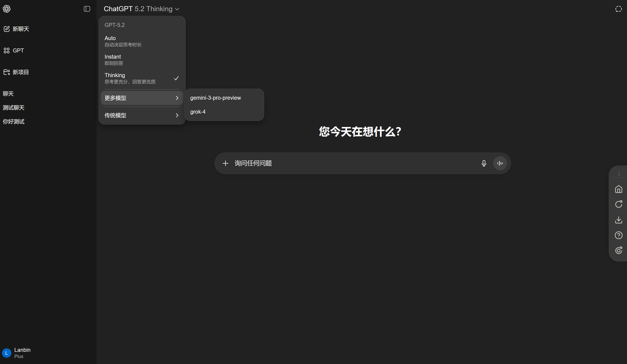
Task: Click the L avatar for Lanbin
Action: tap(7, 353)
